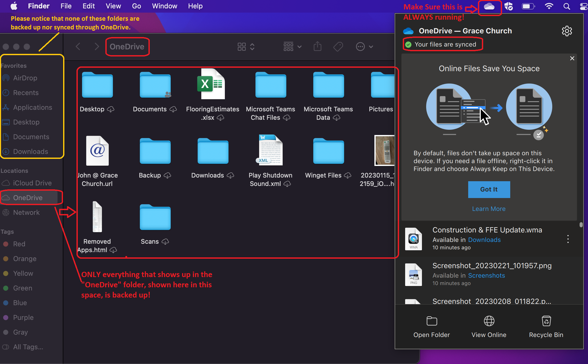
Task: Open the Downloads link under Construction & FFE Update.wma
Action: coord(484,240)
